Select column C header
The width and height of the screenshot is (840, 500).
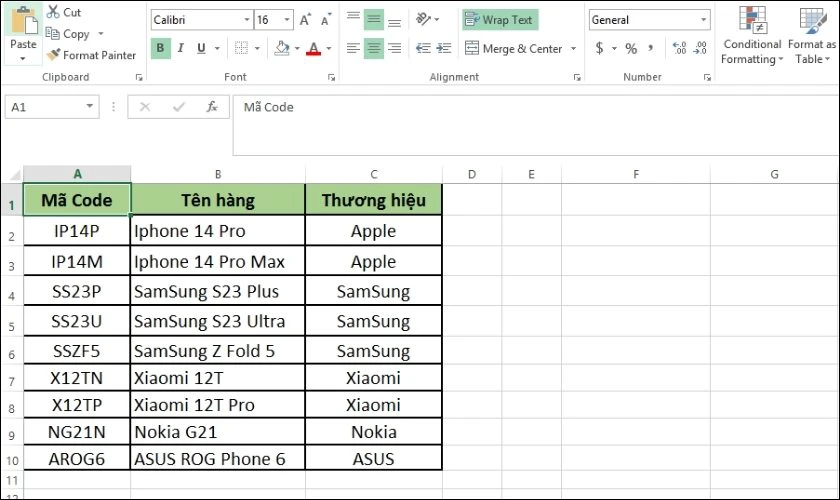(374, 174)
